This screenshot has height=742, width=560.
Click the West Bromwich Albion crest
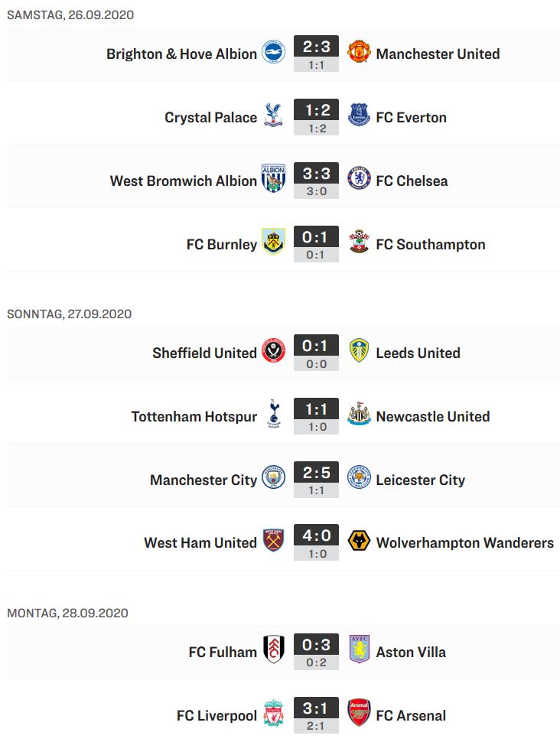coord(274,178)
